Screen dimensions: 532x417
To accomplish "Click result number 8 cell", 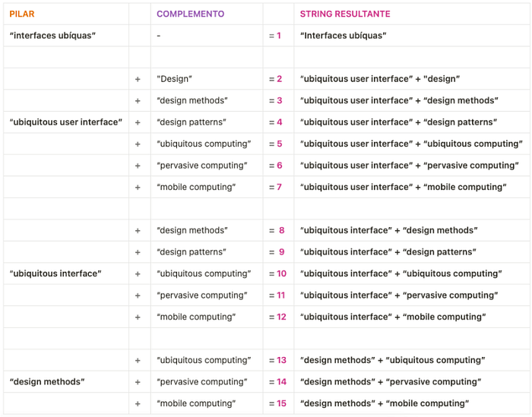I will click(x=277, y=231).
